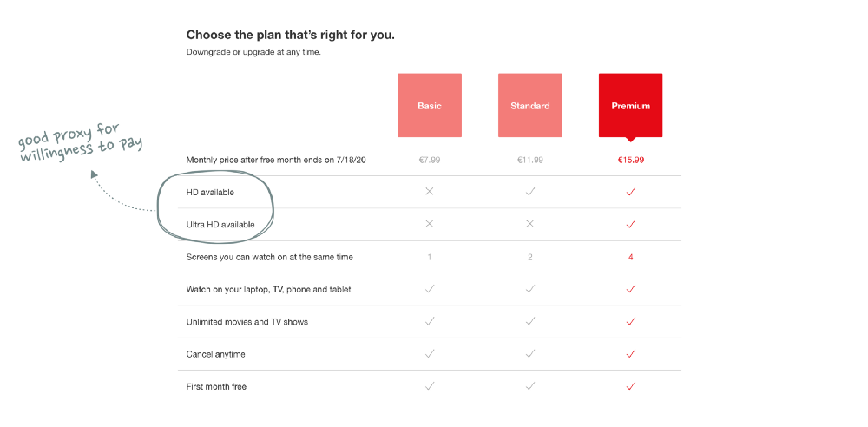The image size is (868, 427).
Task: Click the 'Screens you can watch on' row label
Action: coord(270,257)
